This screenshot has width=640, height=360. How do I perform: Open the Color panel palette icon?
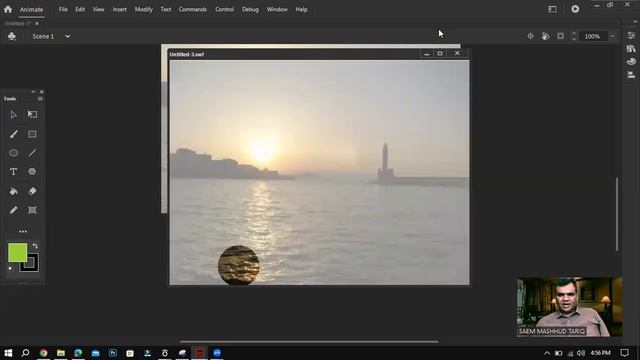pyautogui.click(x=631, y=62)
